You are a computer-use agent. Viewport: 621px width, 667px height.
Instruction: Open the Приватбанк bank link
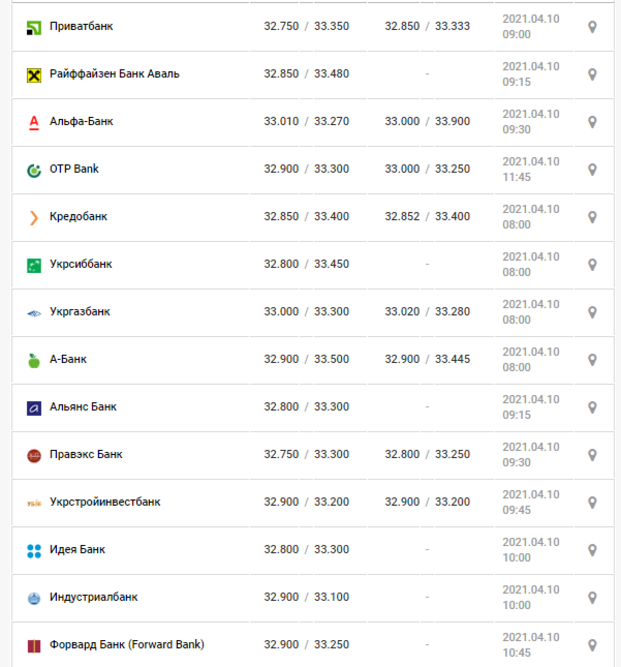81,26
